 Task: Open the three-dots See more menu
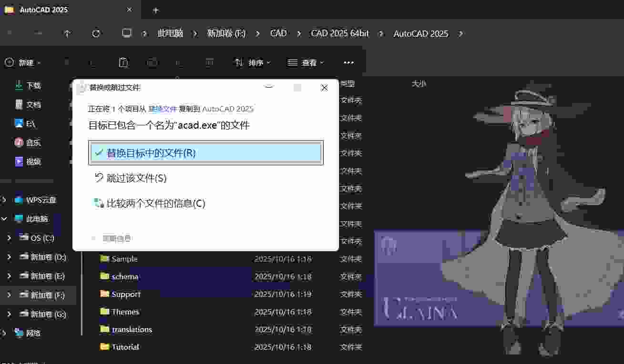pyautogui.click(x=348, y=62)
